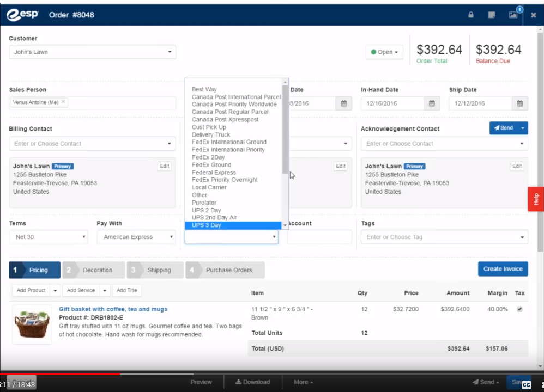Click the esp logo
Image resolution: width=544 pixels, height=392 pixels.
pyautogui.click(x=22, y=15)
